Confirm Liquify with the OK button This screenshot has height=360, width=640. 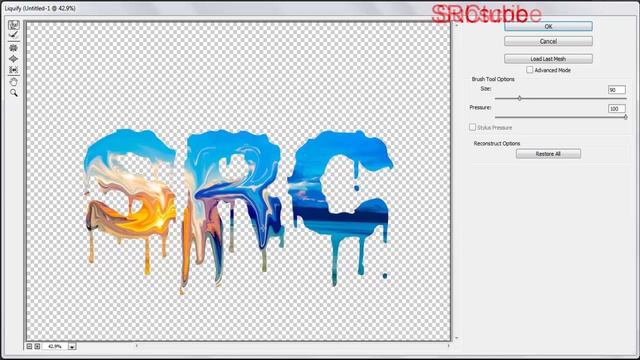point(548,26)
